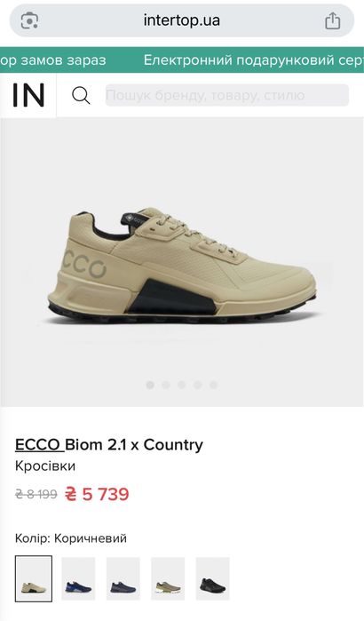
Task: Switch to fifth carousel image dot
Action: tap(213, 385)
